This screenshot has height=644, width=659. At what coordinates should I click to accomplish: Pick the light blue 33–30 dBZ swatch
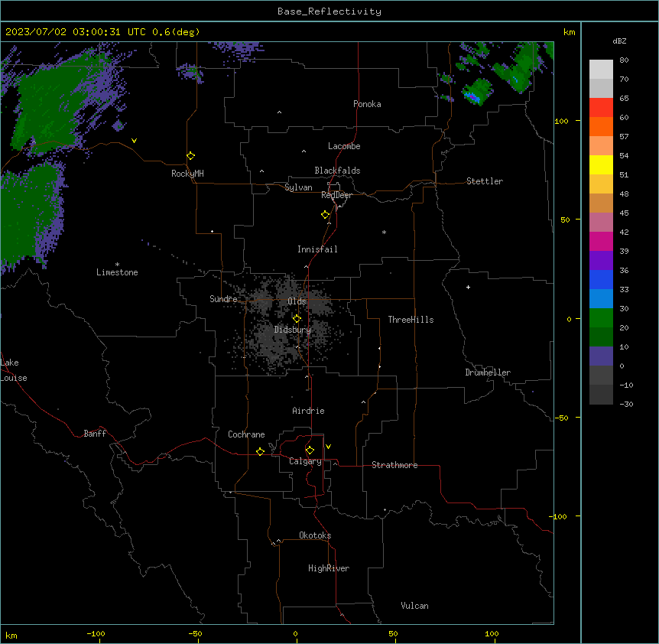point(601,298)
